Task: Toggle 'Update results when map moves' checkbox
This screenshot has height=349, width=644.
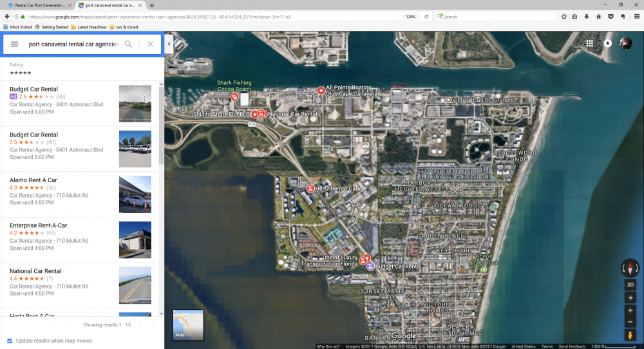Action: 9,341
